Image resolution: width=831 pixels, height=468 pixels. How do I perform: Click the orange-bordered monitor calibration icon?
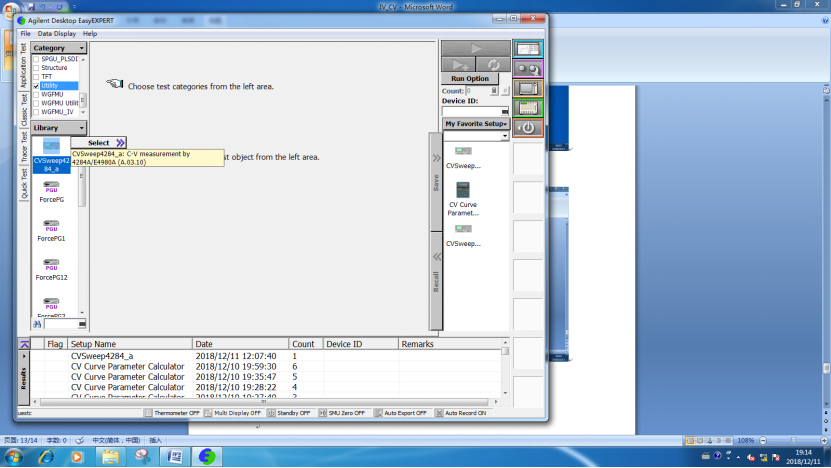(528, 89)
